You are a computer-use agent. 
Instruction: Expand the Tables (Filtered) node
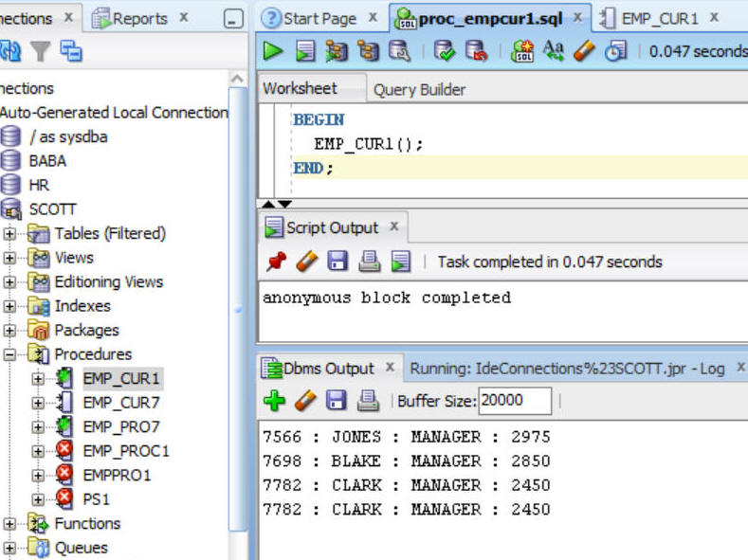pyautogui.click(x=9, y=233)
